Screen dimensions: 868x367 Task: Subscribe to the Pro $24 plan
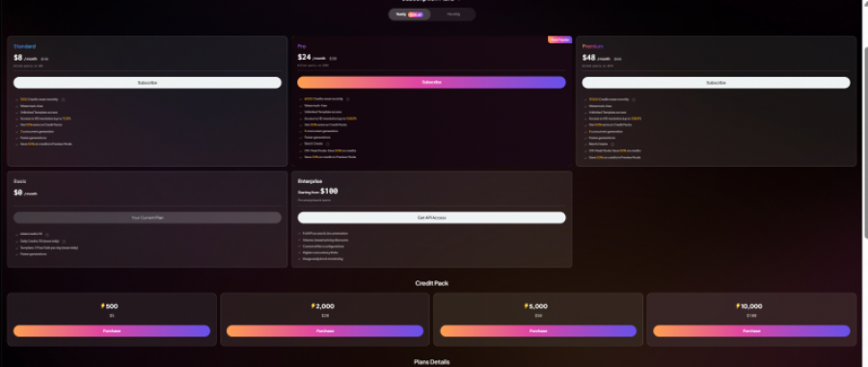(x=431, y=82)
